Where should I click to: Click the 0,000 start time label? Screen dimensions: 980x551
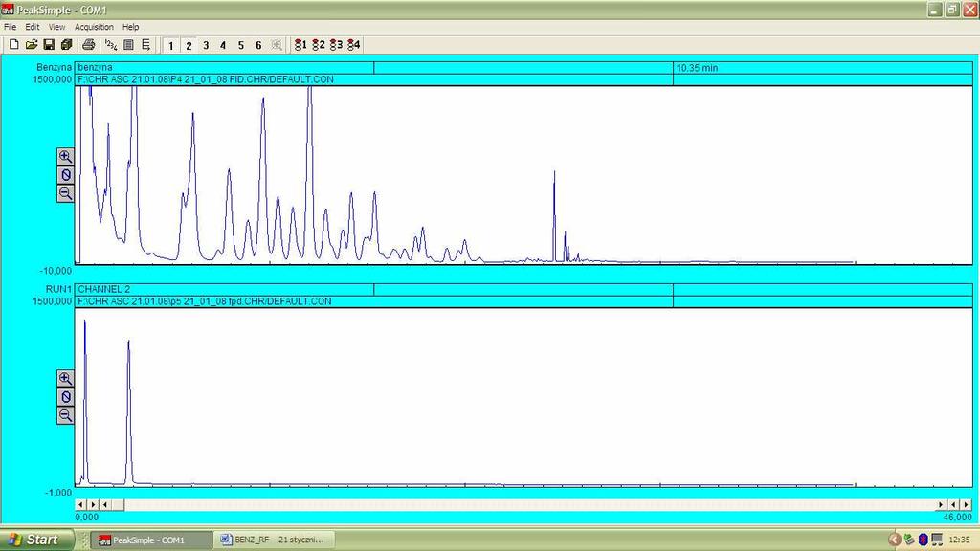86,518
